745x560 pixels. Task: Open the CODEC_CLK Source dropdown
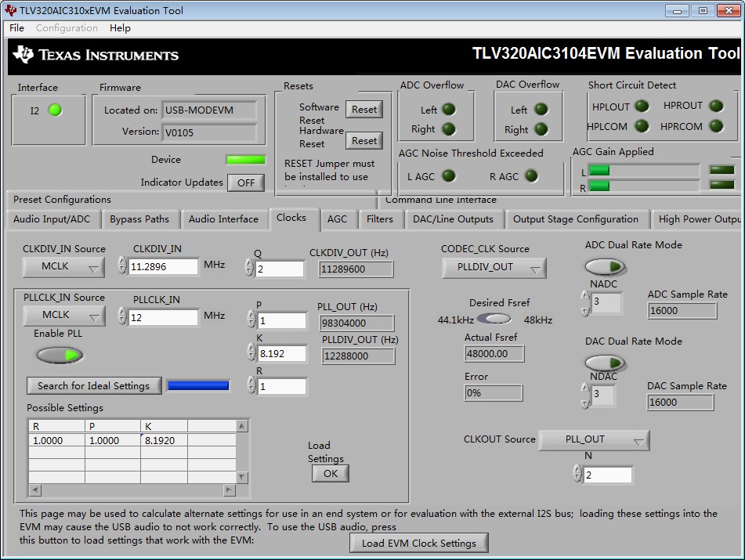point(494,267)
